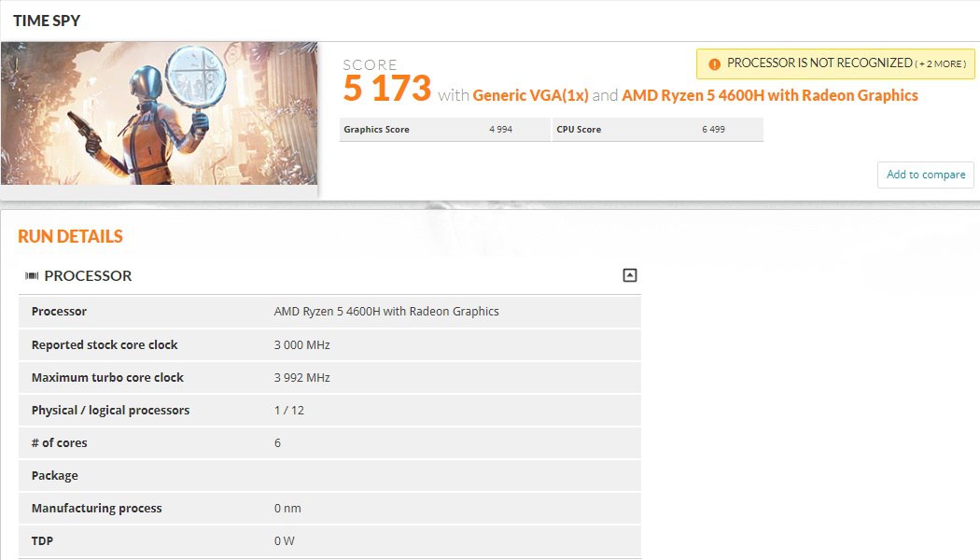The width and height of the screenshot is (980, 560).
Task: Click the # of cores row label
Action: pos(60,442)
